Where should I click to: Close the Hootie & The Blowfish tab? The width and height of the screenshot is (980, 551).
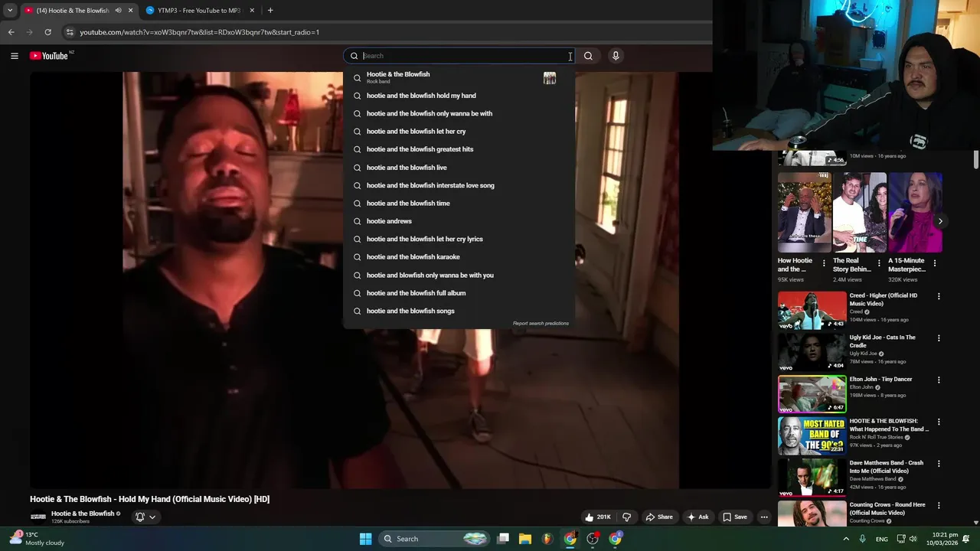click(130, 11)
